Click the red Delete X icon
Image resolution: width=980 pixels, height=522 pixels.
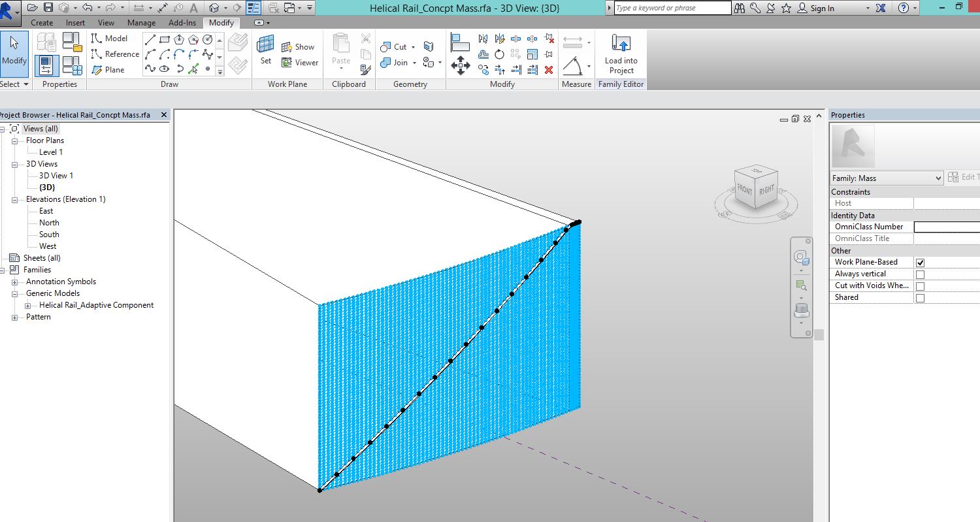[x=549, y=70]
